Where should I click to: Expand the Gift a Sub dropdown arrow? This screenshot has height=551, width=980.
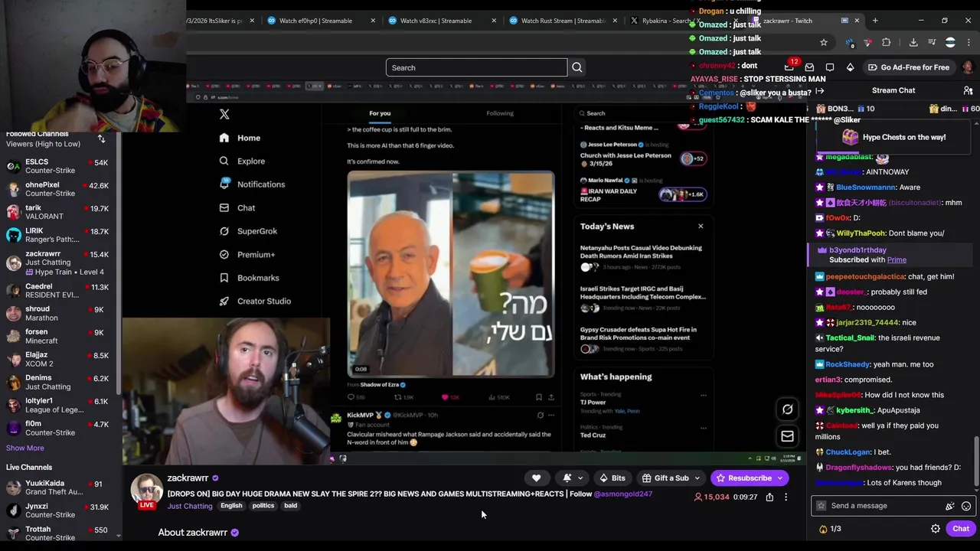coord(697,478)
